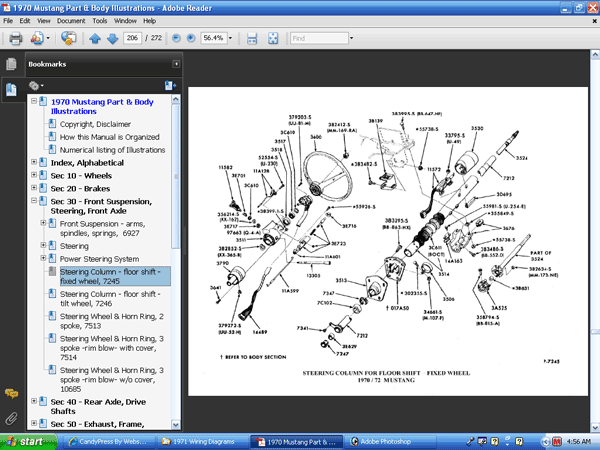Screen dimensions: 600x450
Task: Click the fit-one-full-page icon
Action: point(273,38)
